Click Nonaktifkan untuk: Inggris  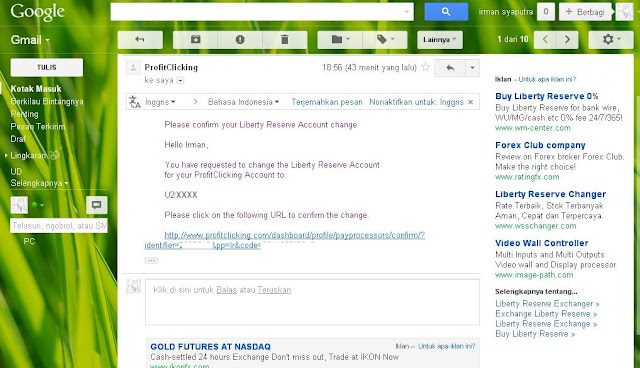click(x=416, y=102)
